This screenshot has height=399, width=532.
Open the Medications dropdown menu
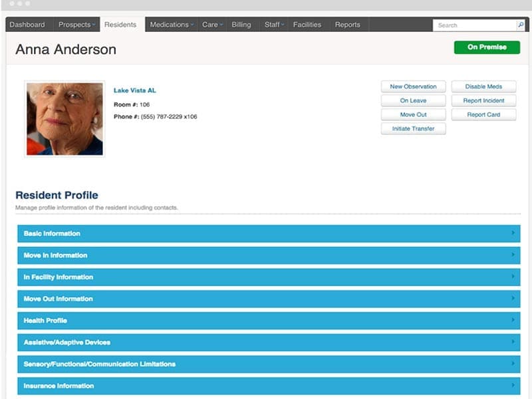point(171,24)
